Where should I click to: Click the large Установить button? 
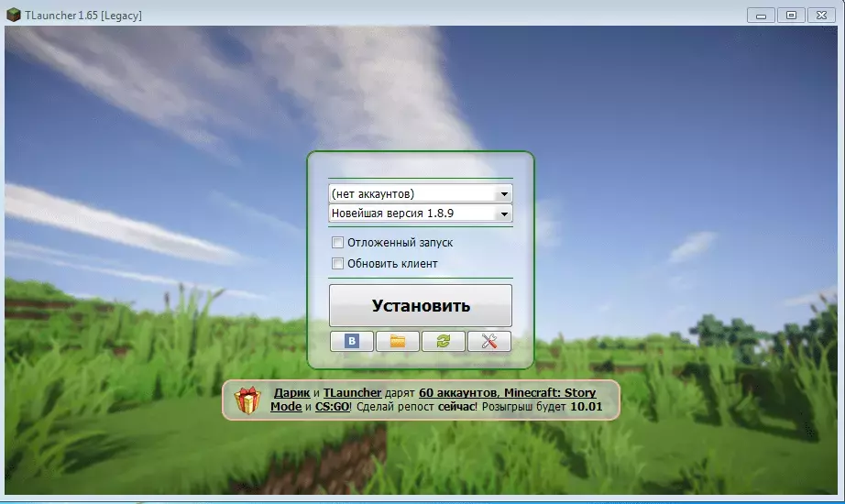click(421, 306)
